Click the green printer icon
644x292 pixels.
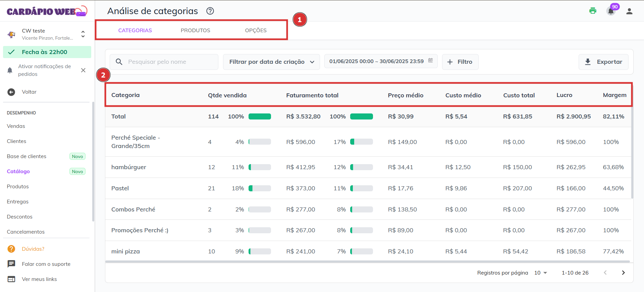coord(593,11)
